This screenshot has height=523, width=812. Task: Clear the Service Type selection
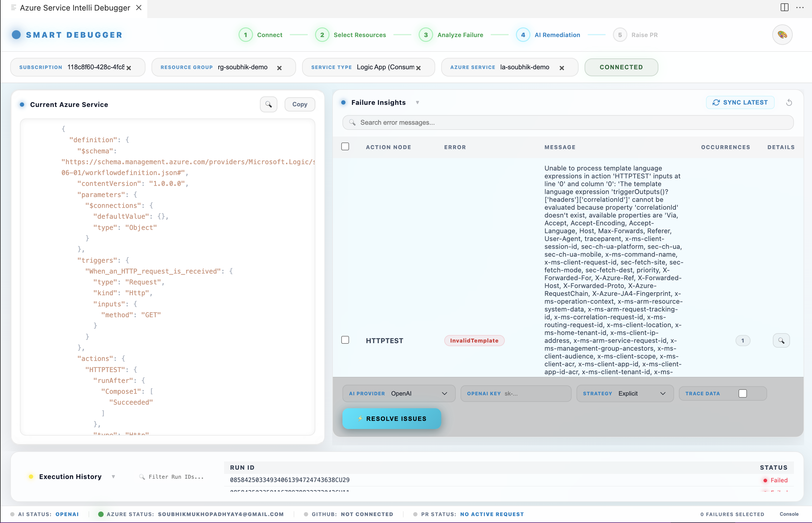click(418, 68)
